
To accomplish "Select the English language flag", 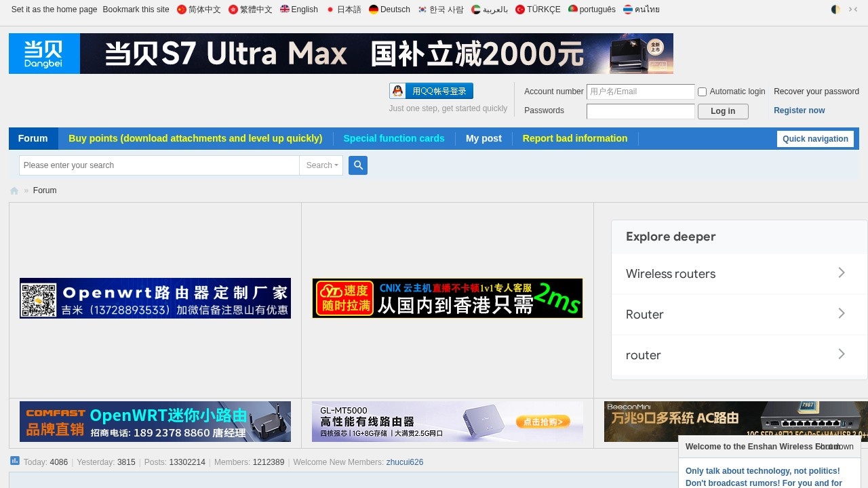I will (299, 9).
